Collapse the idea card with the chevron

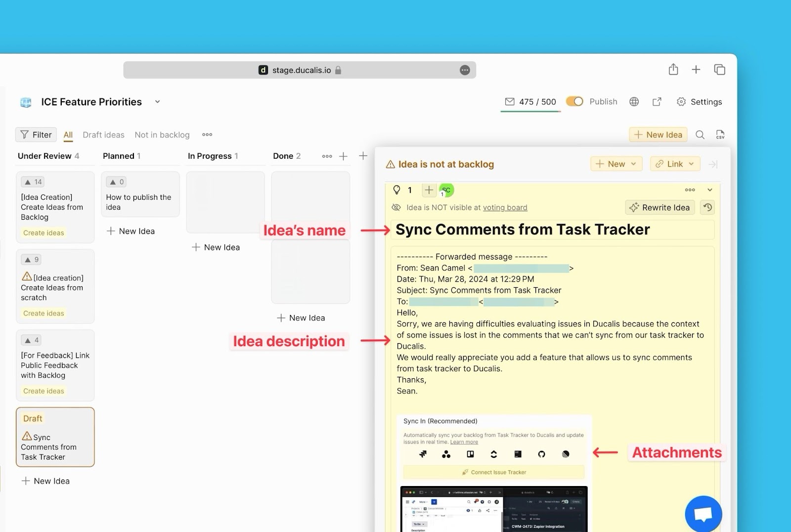tap(710, 190)
